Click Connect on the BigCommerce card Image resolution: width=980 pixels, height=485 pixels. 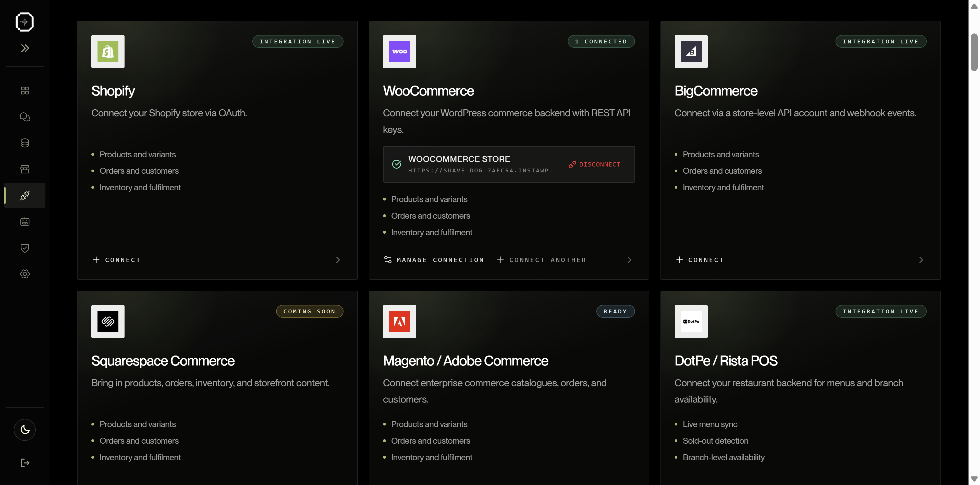700,260
